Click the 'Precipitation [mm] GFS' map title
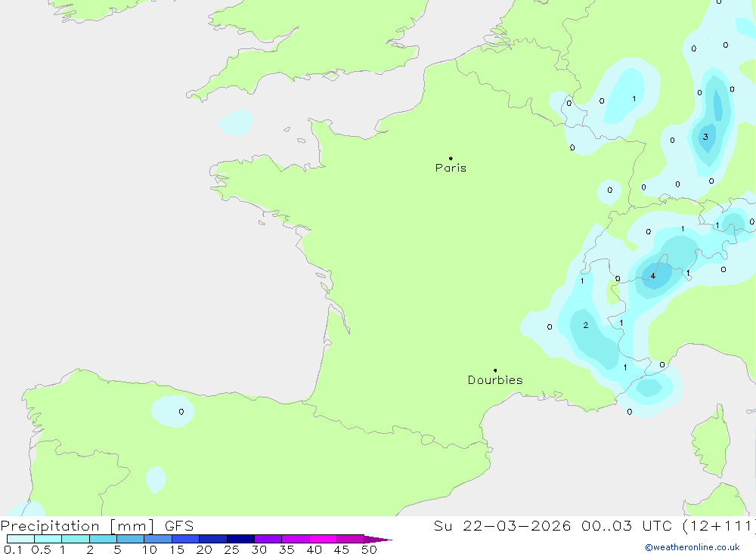 click(x=97, y=526)
